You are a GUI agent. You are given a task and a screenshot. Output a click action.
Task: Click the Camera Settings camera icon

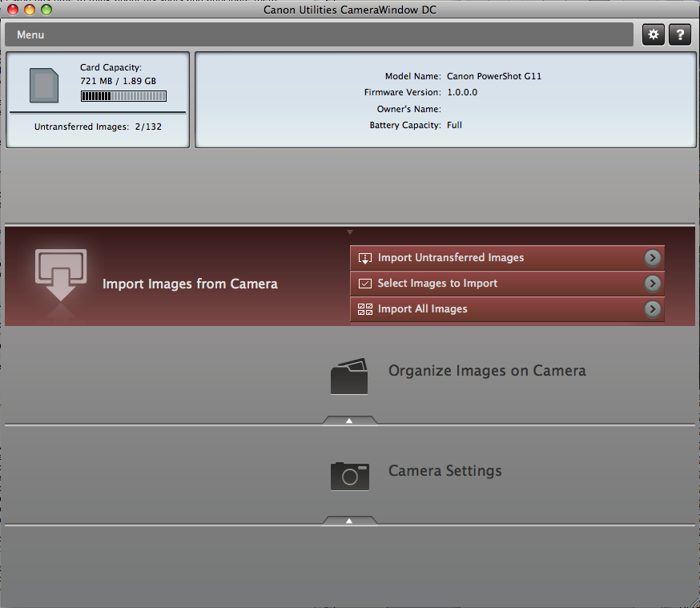coord(350,475)
